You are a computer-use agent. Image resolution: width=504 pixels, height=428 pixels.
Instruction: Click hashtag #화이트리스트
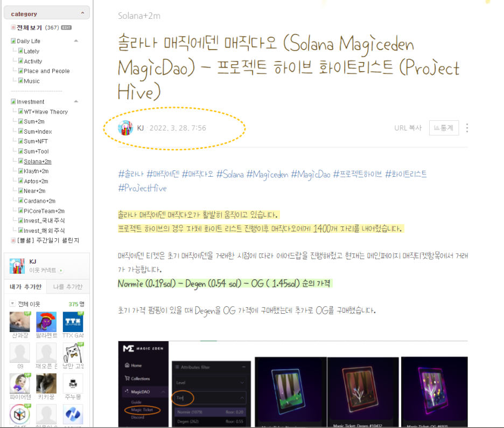click(406, 175)
